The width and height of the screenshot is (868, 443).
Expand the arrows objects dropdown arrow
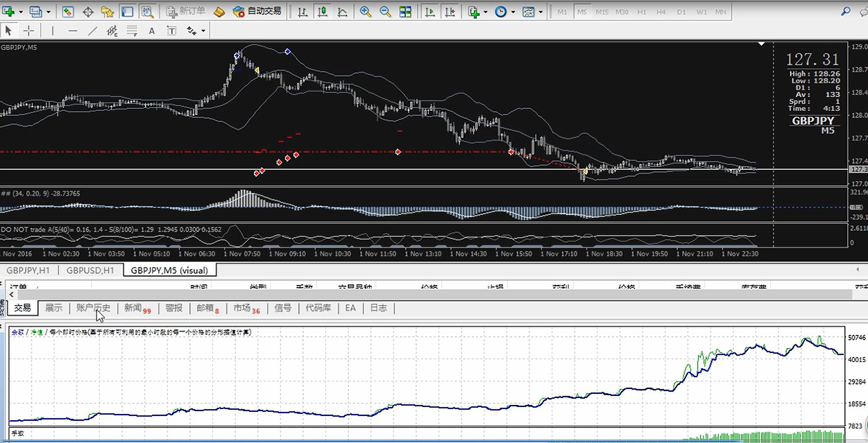click(203, 31)
